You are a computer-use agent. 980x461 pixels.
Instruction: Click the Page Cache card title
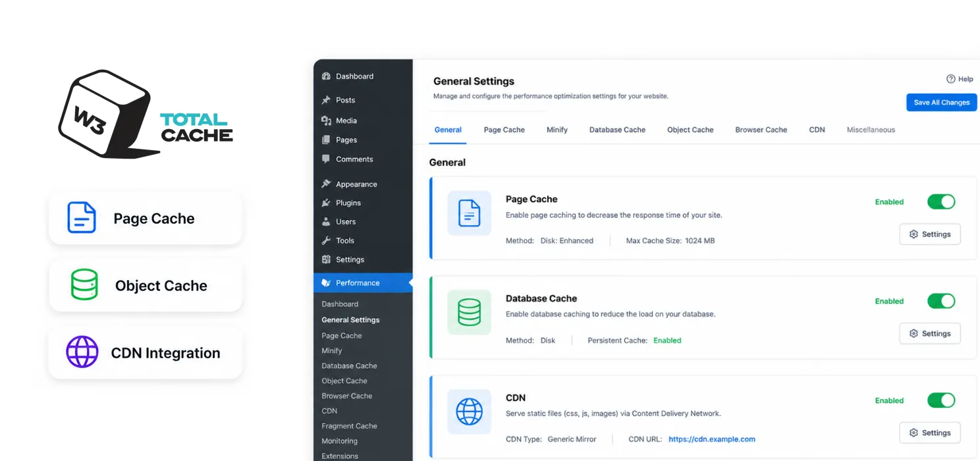531,199
